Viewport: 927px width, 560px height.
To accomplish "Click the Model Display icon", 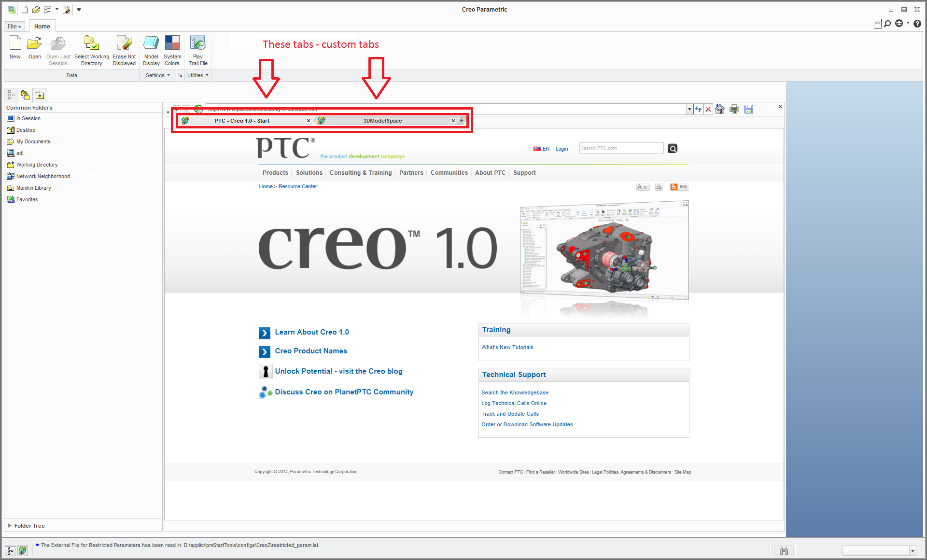I will point(151,44).
